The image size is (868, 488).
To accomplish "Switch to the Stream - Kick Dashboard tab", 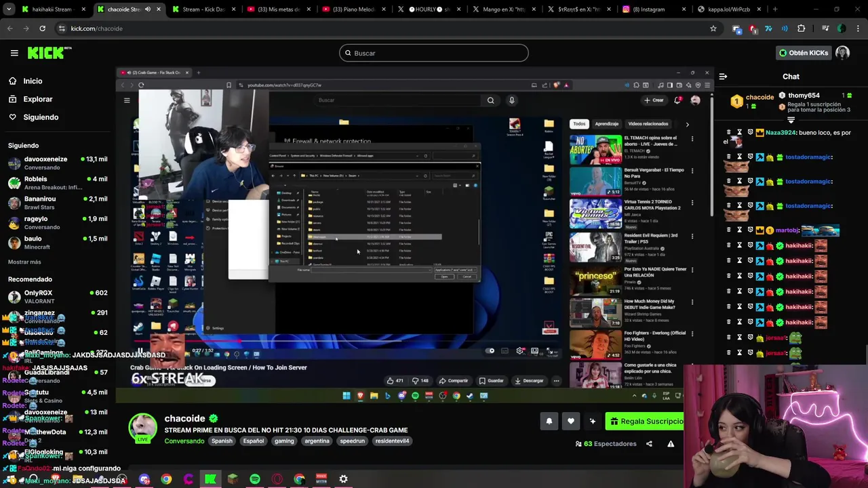I will [203, 9].
